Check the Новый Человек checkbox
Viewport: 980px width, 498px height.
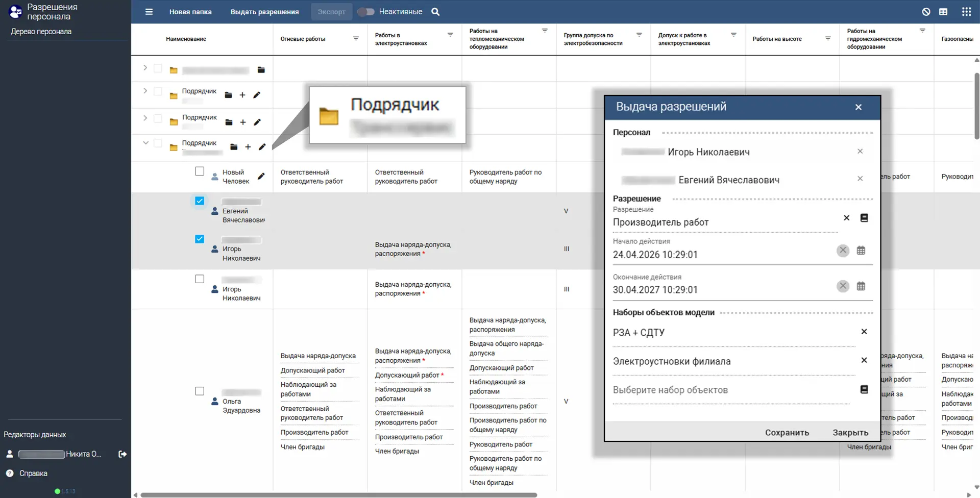(200, 171)
